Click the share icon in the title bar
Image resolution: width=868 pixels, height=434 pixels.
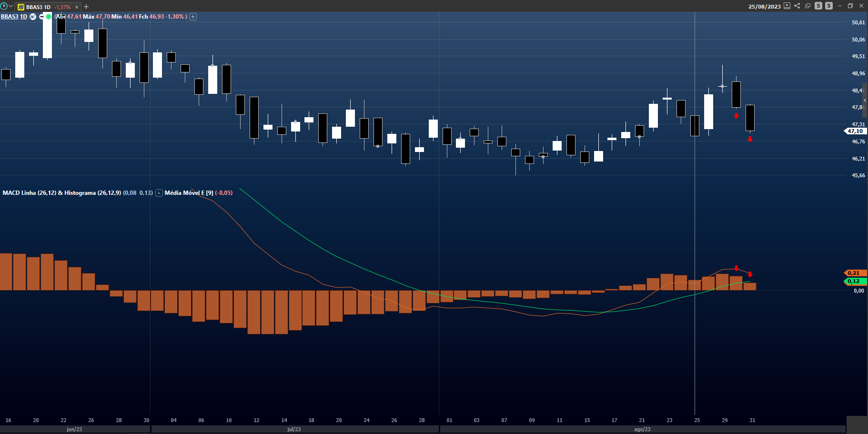click(x=797, y=6)
